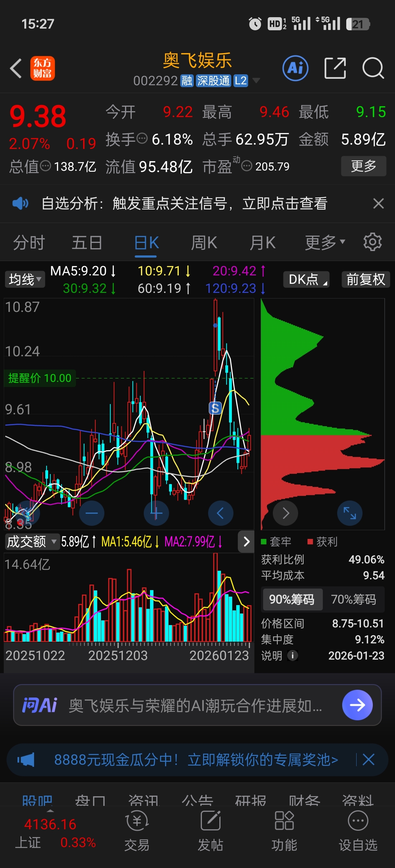Tap the white chevron next to MA2
Screen dimensions: 395x868
pyautogui.click(x=246, y=541)
